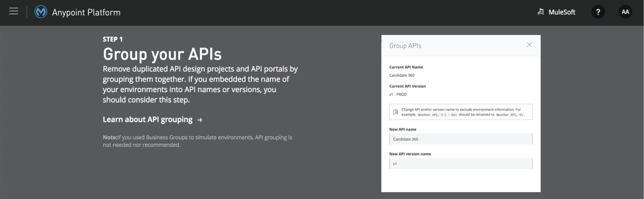Open the help question mark menu
Viewport: 644px width, 199px height.
point(598,12)
